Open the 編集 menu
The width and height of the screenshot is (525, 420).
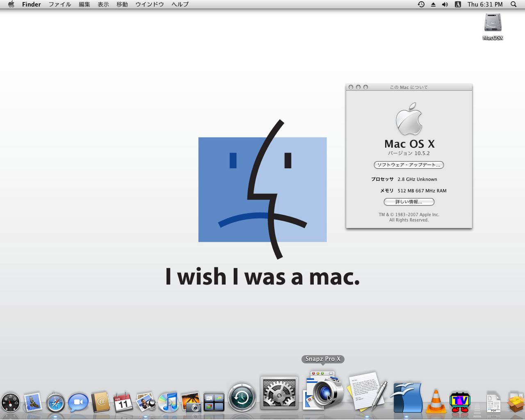tap(84, 4)
